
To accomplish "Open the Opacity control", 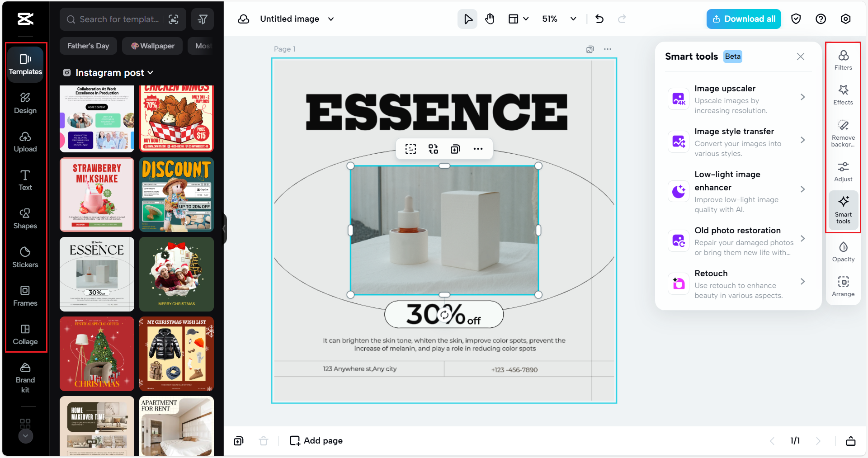I will pyautogui.click(x=843, y=252).
